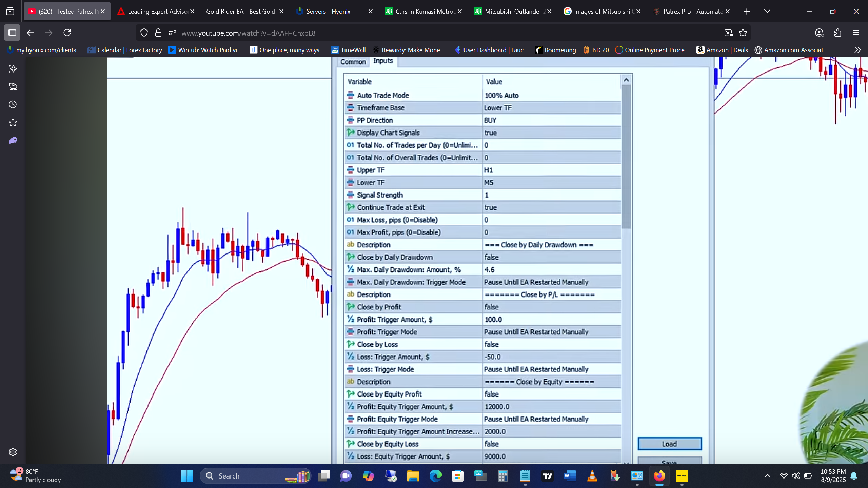This screenshot has width=868, height=488.
Task: View site padlock security info
Action: [158, 33]
